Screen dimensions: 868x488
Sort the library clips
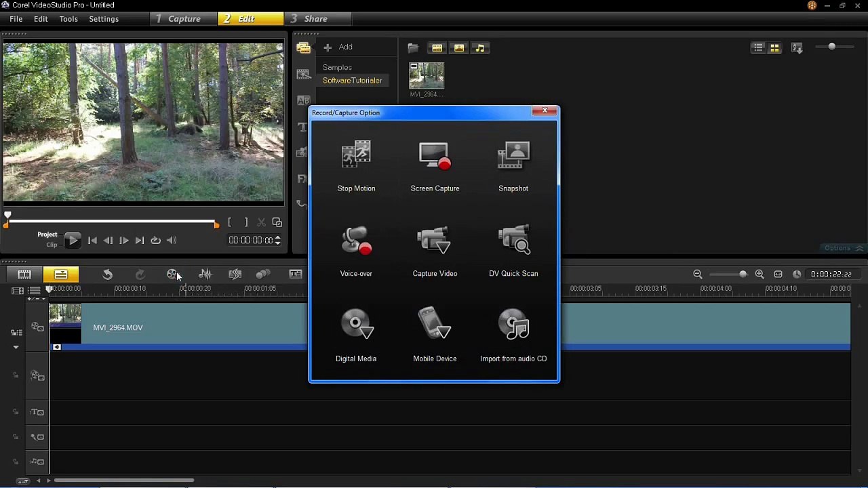pyautogui.click(x=797, y=48)
